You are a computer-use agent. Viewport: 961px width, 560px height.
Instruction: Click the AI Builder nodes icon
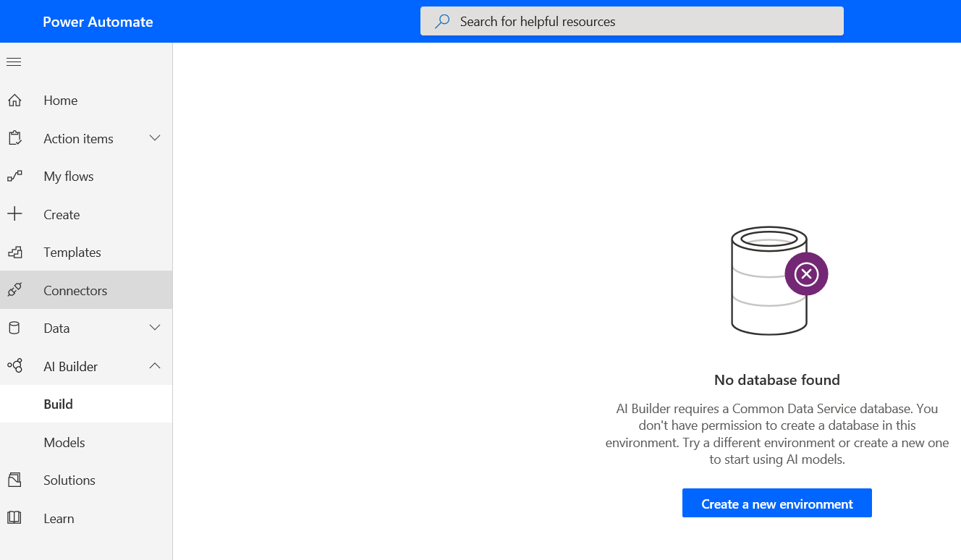pyautogui.click(x=14, y=366)
